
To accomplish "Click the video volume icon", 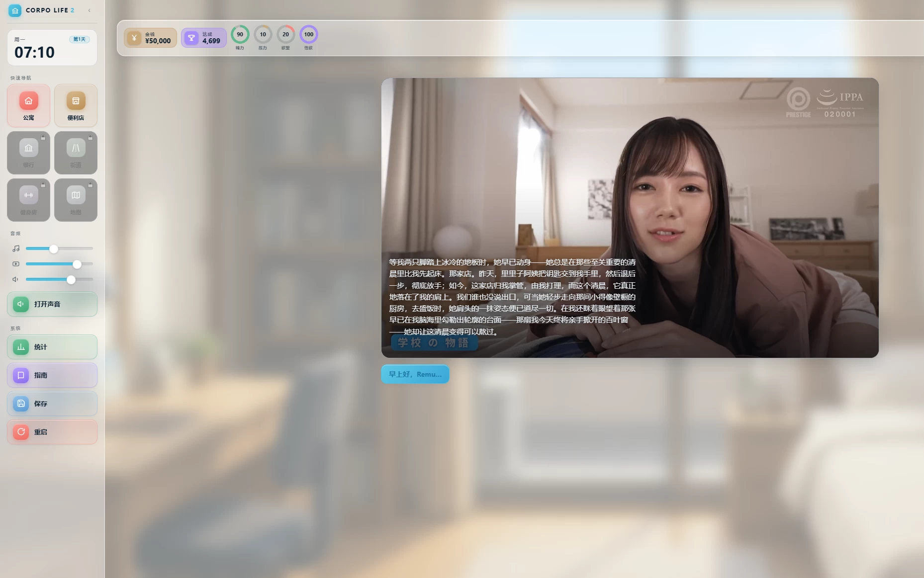I will click(16, 264).
